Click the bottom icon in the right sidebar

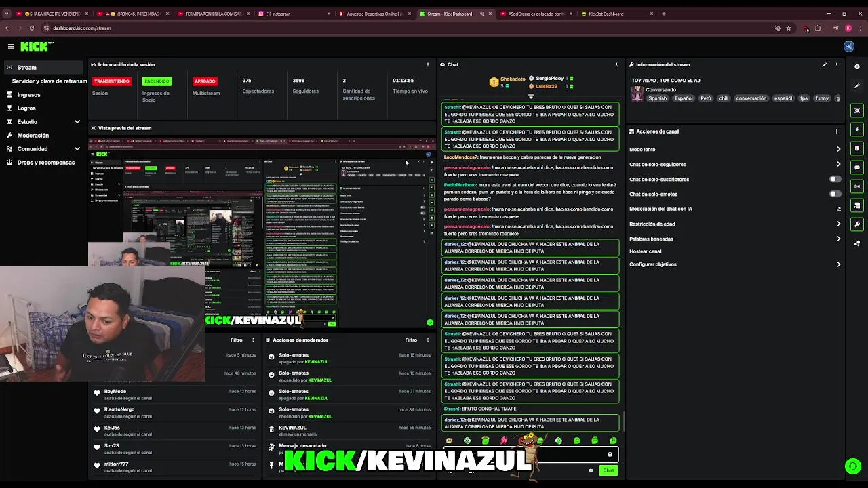tap(857, 243)
